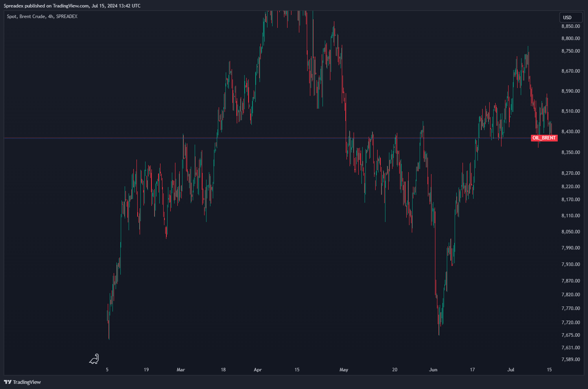Click the 8,220.00 price axis label
Viewport: 588px width, 389px height.
[571, 187]
